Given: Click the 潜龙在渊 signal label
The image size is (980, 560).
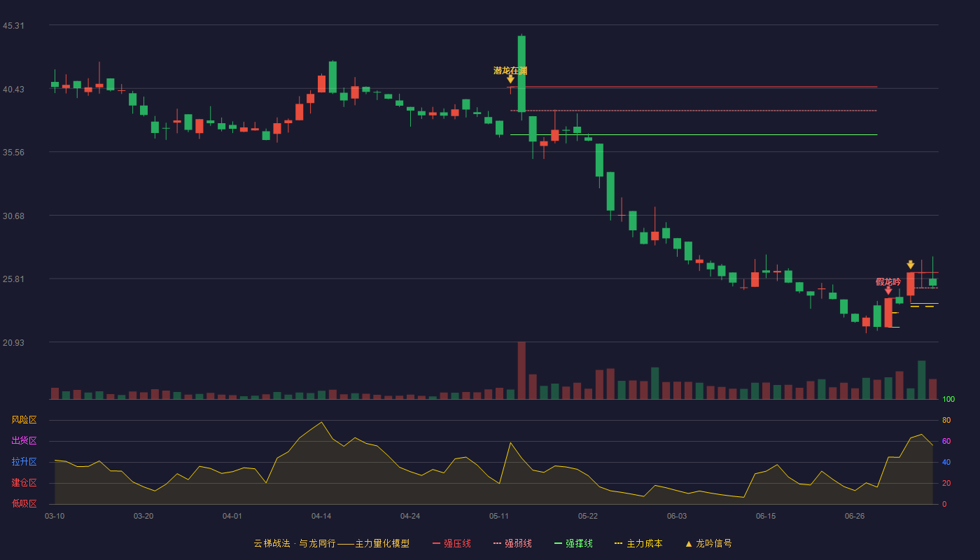Looking at the screenshot, I should pos(510,70).
